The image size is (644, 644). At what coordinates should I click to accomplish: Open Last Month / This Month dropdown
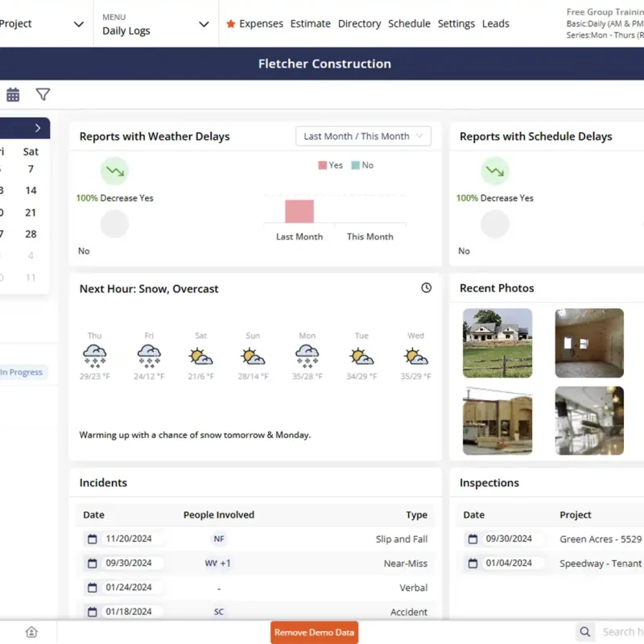click(363, 136)
